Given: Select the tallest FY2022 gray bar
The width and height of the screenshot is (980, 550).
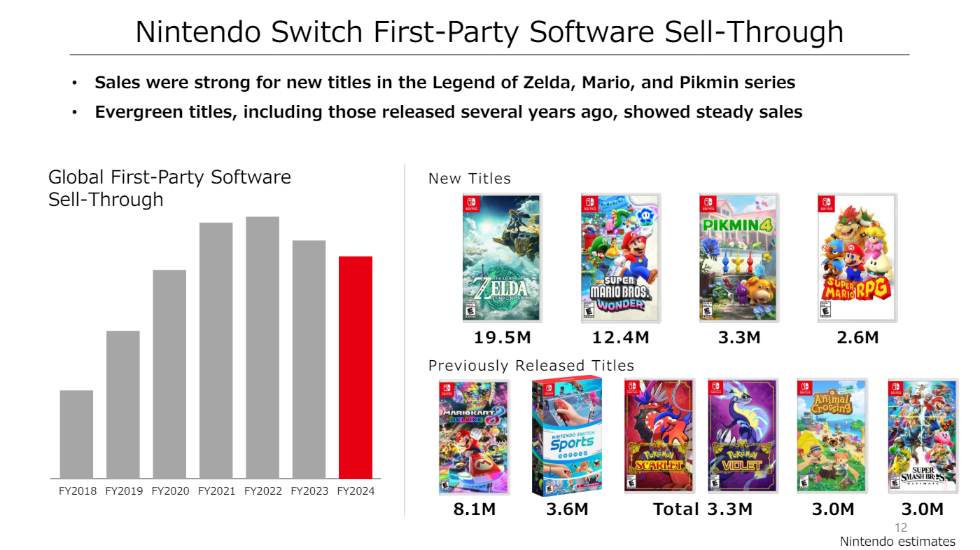Looking at the screenshot, I should tap(262, 348).
